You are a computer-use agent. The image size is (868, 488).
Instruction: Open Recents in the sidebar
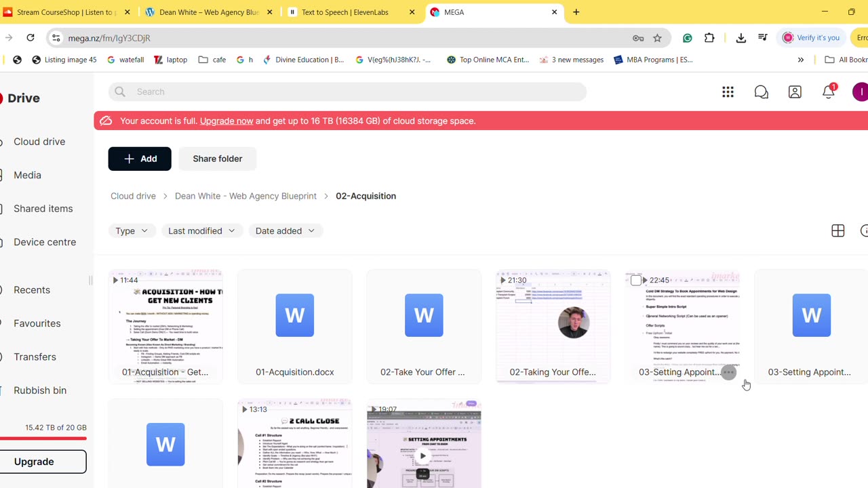32,290
